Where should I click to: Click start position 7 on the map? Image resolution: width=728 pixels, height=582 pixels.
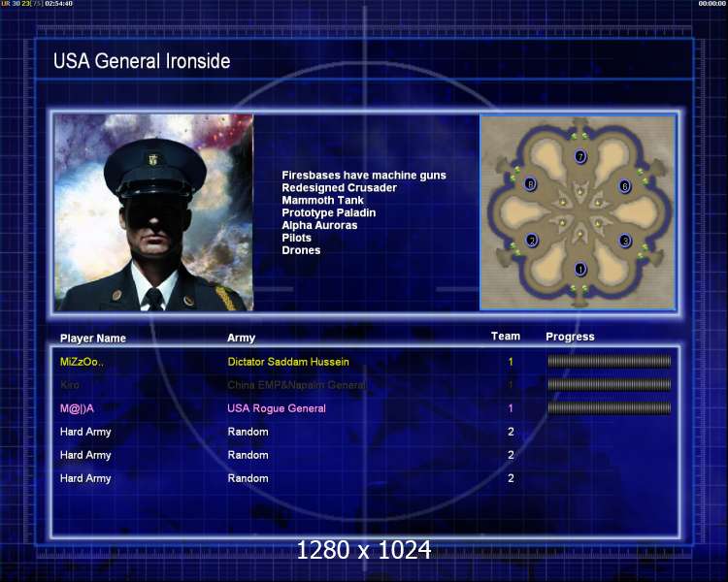580,156
